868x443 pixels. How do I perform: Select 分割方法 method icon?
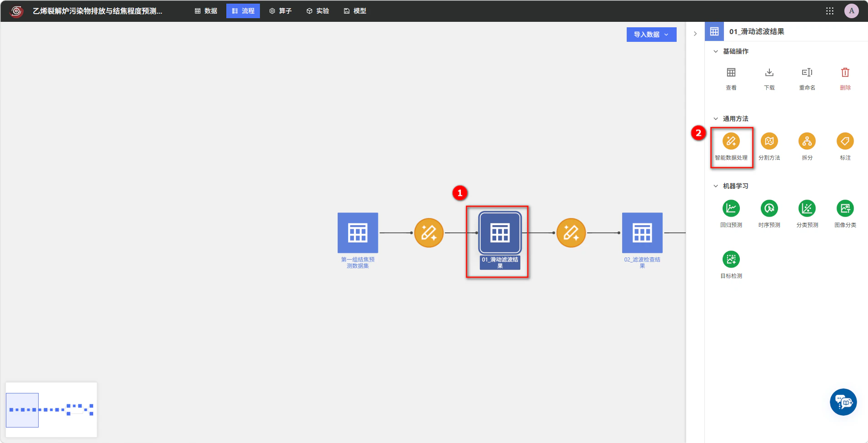(769, 141)
